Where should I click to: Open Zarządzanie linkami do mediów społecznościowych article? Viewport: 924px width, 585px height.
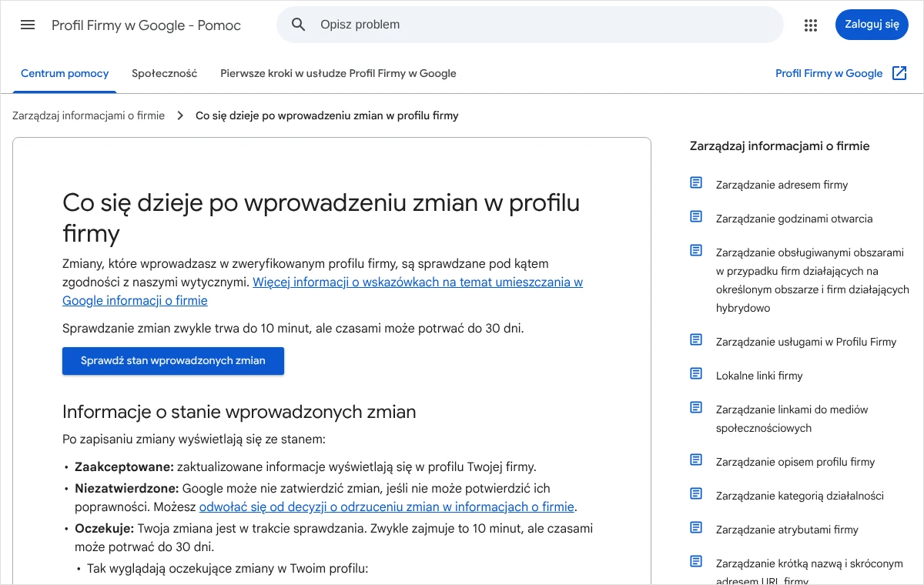click(x=792, y=419)
